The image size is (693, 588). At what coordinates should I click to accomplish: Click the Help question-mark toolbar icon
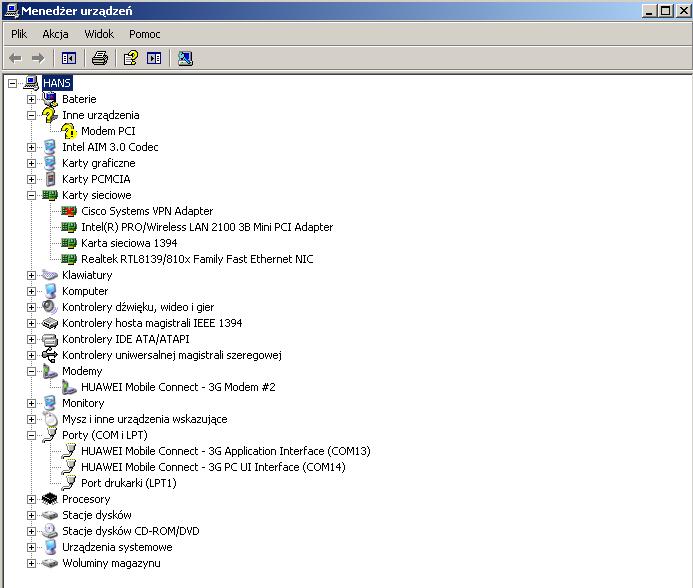pos(130,58)
